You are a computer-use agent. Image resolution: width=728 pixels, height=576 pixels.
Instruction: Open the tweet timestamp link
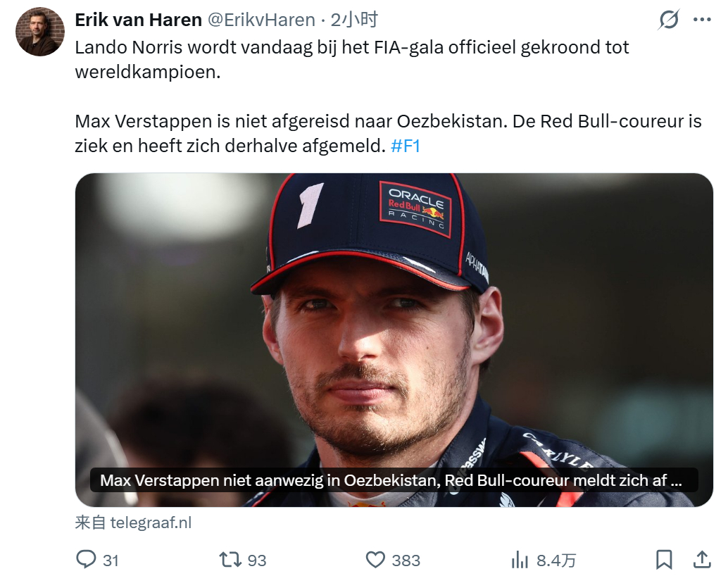click(x=353, y=20)
